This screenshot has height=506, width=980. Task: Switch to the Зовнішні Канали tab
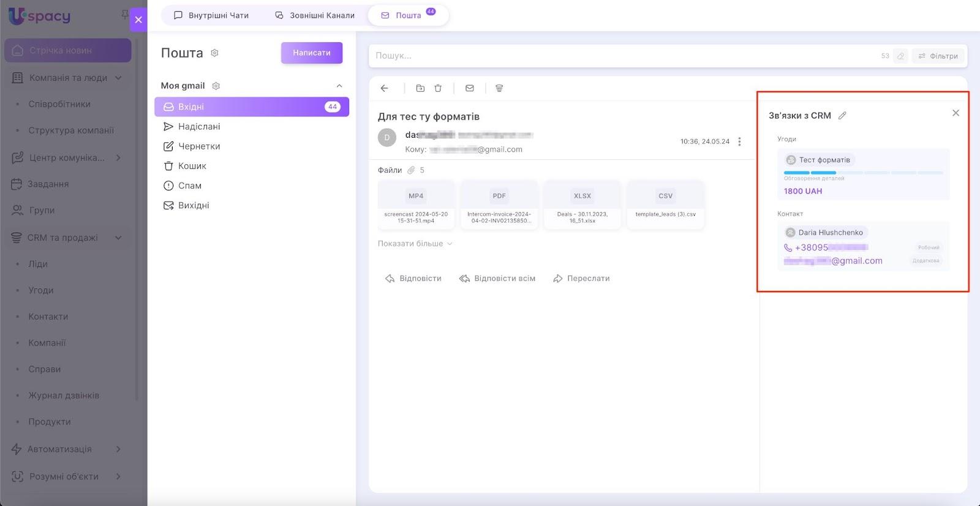click(315, 15)
